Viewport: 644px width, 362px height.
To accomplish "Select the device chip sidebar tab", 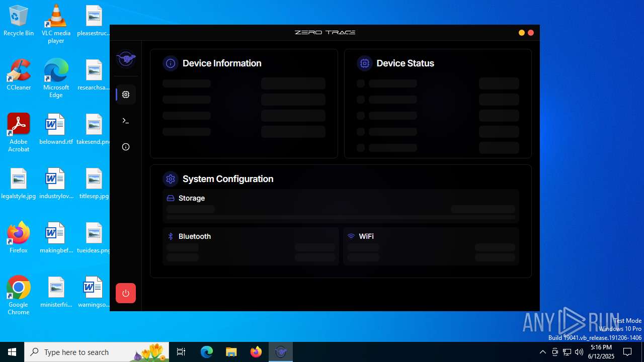I will coord(126,95).
